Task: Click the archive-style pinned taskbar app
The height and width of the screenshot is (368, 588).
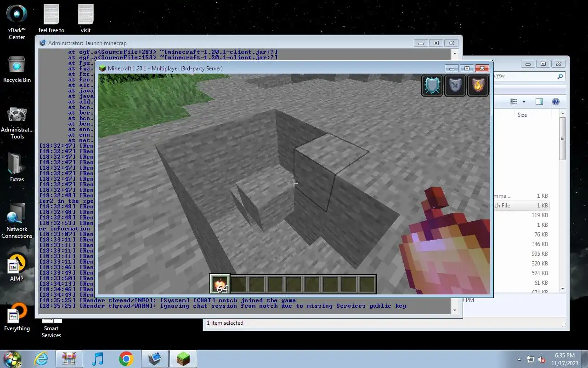Action: tap(69, 359)
